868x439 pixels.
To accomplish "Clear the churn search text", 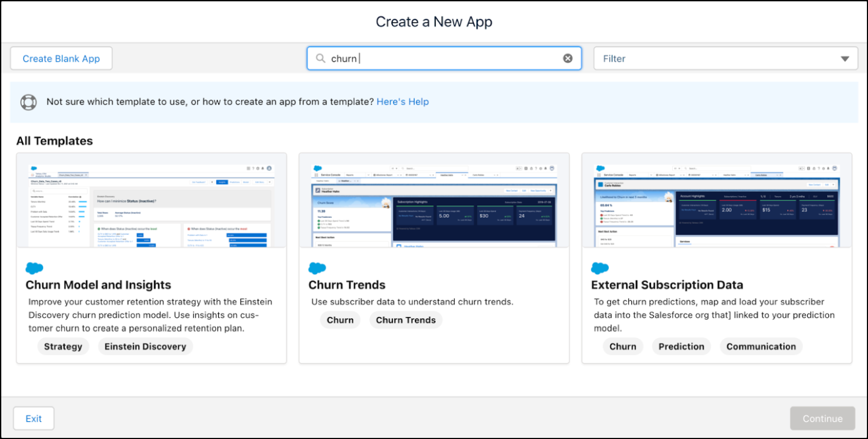I will tap(567, 59).
